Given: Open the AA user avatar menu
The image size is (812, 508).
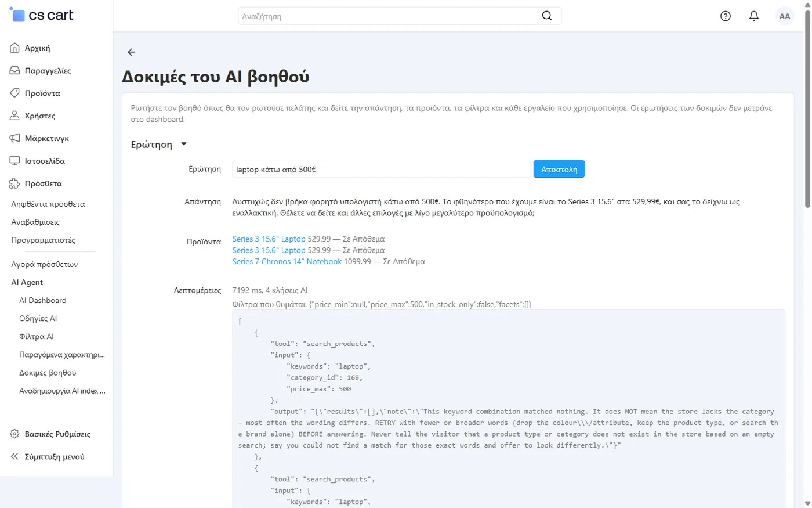Looking at the screenshot, I should tap(785, 16).
